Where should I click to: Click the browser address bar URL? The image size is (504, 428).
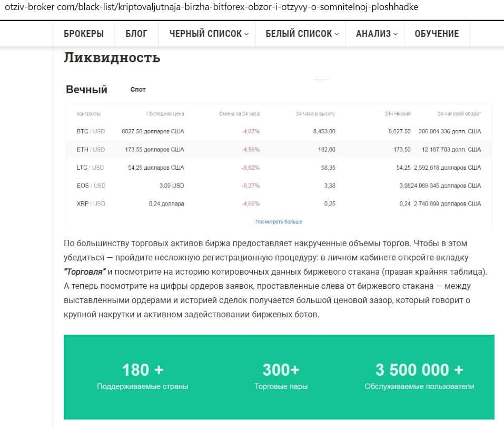[x=211, y=8]
